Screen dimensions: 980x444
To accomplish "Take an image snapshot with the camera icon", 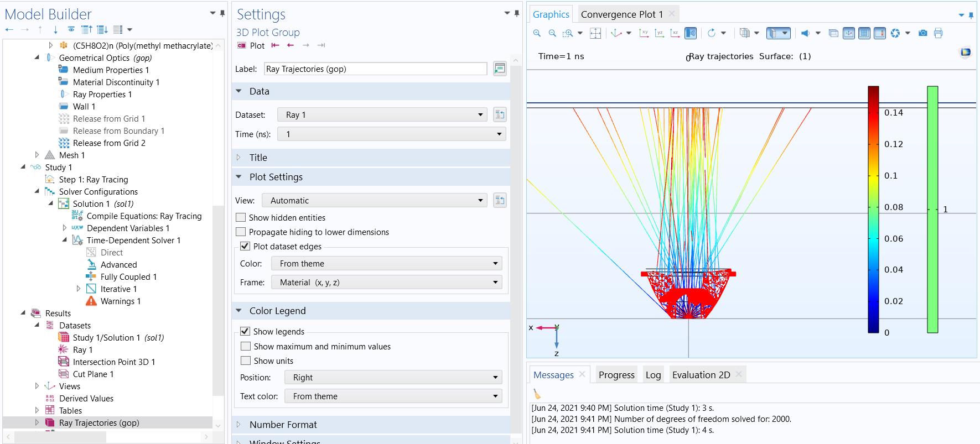I will click(x=923, y=33).
